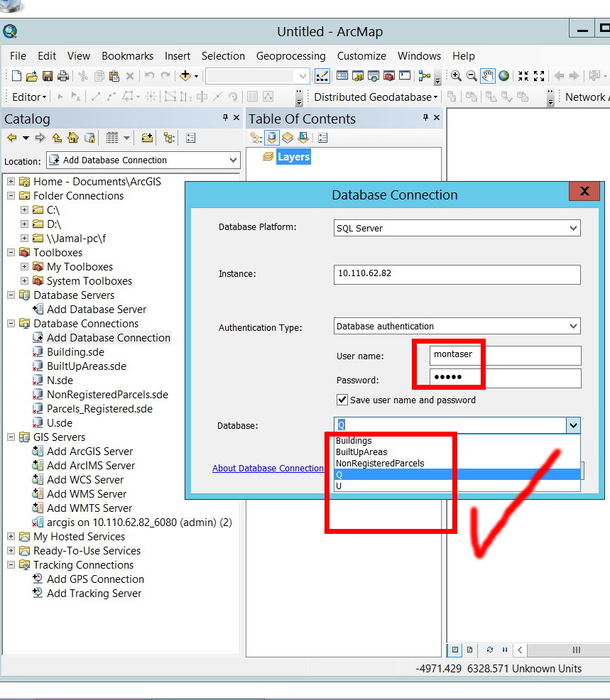Click List By Drawing Order icon

coord(256,138)
